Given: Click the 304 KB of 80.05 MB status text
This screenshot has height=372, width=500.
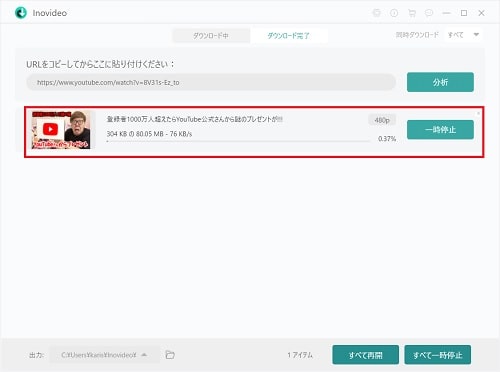Looking at the screenshot, I should pyautogui.click(x=149, y=134).
